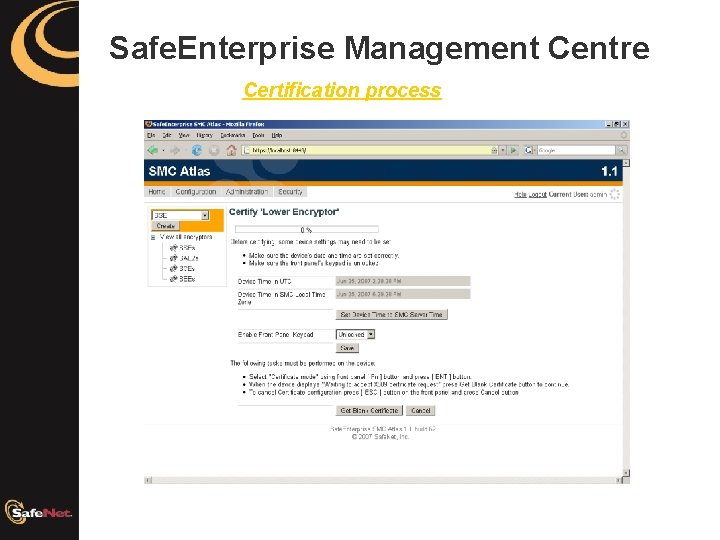Click Set Device Time to SMC Server Time
Image resolution: width=720 pixels, height=540 pixels.
[x=392, y=315]
